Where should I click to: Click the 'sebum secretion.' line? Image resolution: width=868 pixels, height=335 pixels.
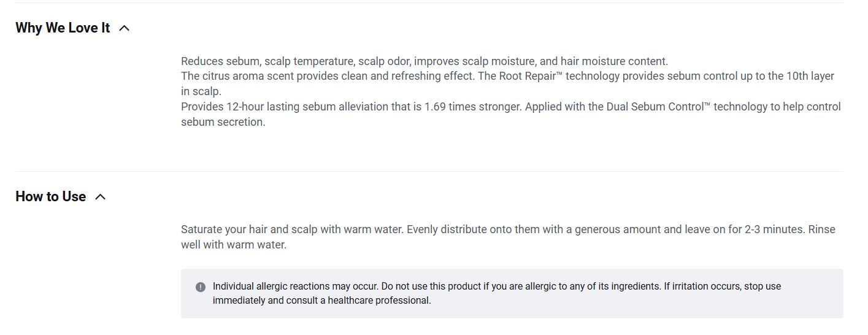pyautogui.click(x=223, y=122)
